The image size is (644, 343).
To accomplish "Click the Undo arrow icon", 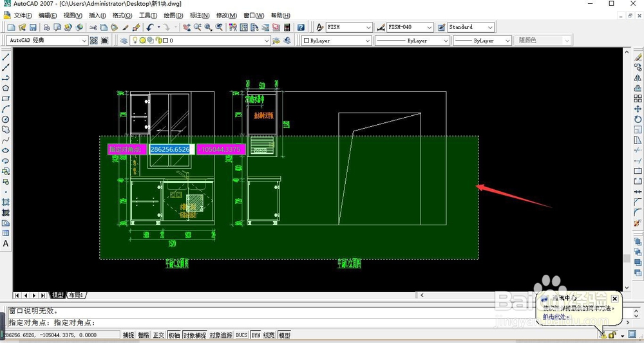I will (x=149, y=28).
